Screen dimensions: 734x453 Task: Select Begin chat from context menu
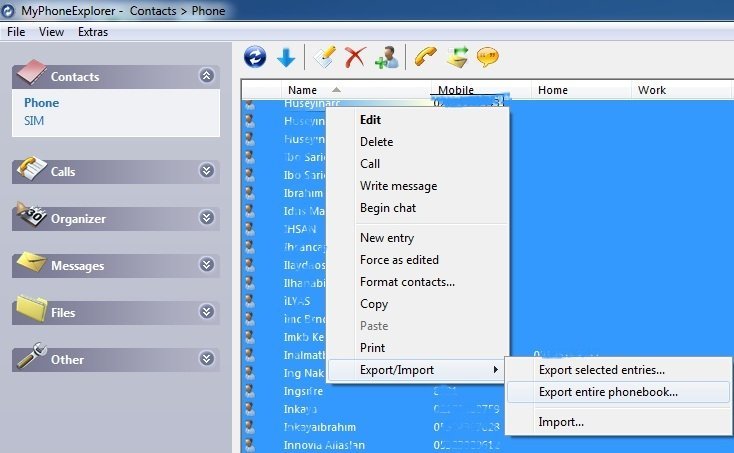point(418,208)
